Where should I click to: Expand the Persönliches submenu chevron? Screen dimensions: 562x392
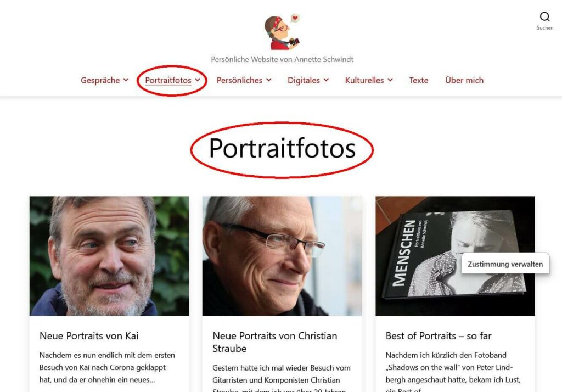(268, 80)
